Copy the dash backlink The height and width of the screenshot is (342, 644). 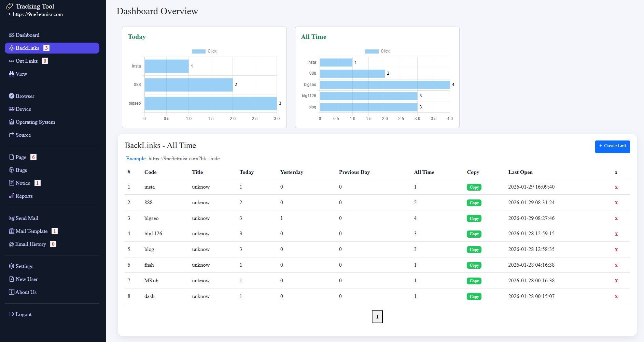(474, 297)
